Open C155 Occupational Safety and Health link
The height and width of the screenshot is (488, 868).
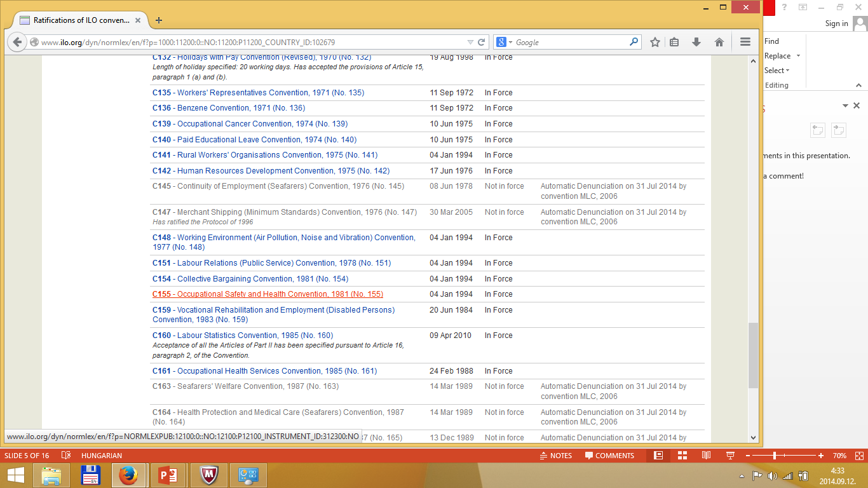(268, 294)
